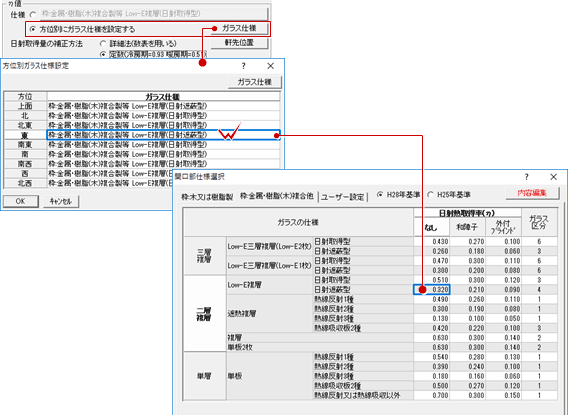Click the キャンセル button

point(61,201)
